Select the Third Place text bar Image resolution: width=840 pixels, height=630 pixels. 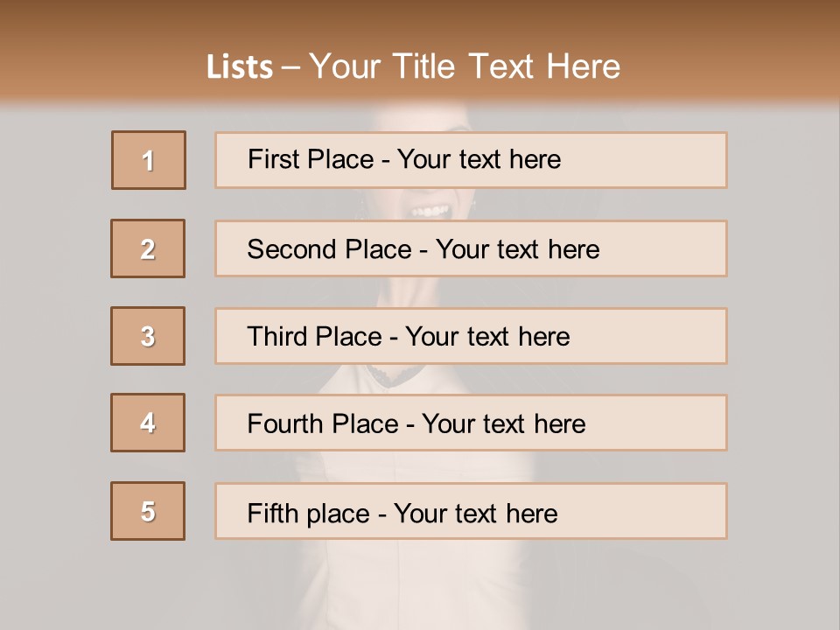click(471, 336)
